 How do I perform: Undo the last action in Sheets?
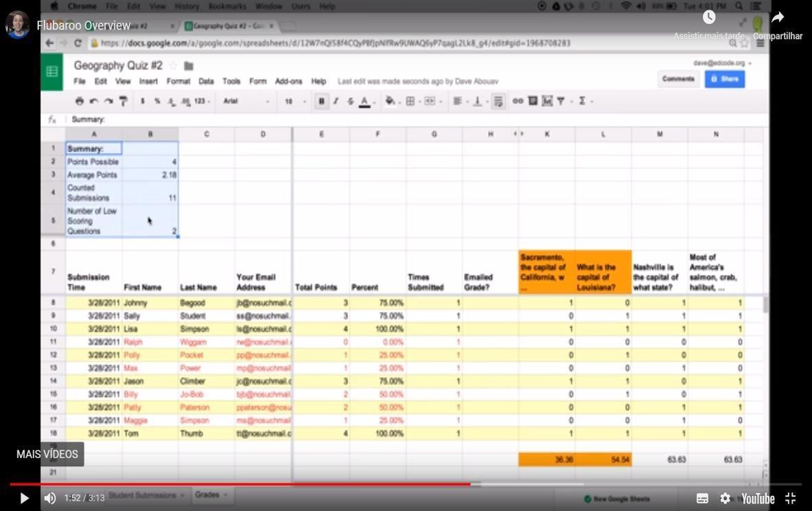click(94, 101)
